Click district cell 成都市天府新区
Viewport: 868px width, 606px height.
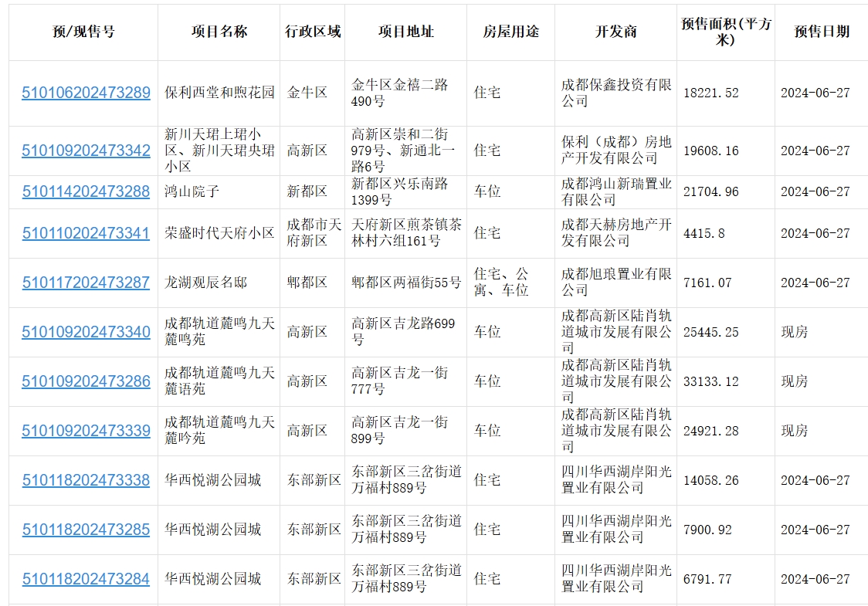(x=314, y=233)
